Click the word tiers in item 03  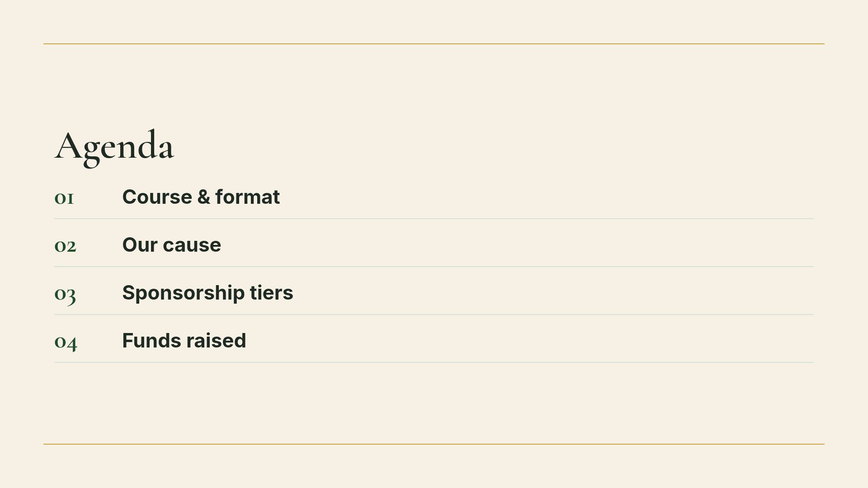271,293
